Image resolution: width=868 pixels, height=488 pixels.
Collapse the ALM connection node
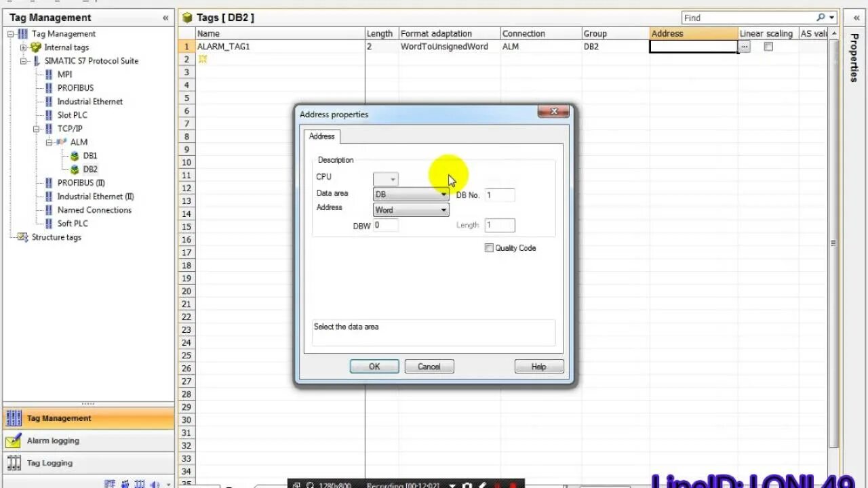coord(49,142)
